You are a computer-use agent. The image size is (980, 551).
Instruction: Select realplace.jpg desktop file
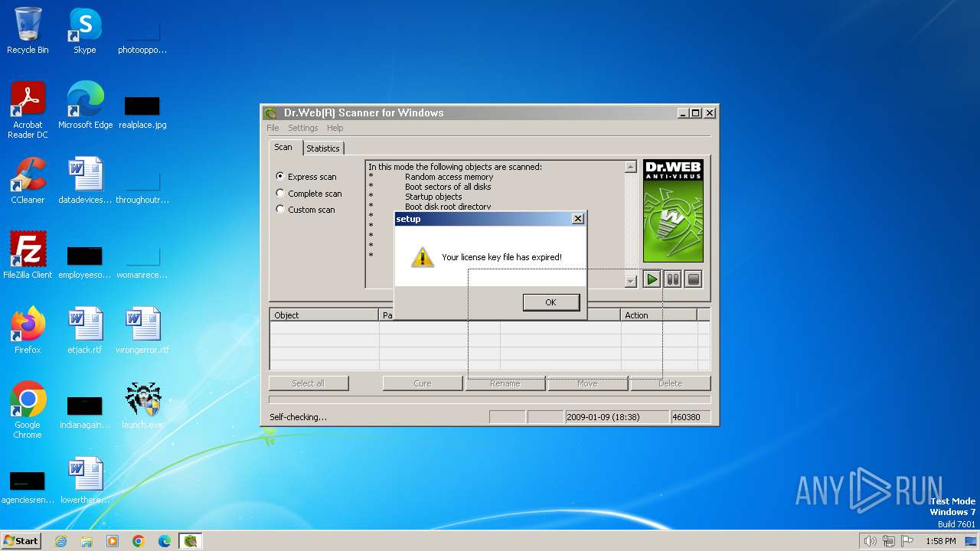point(142,111)
